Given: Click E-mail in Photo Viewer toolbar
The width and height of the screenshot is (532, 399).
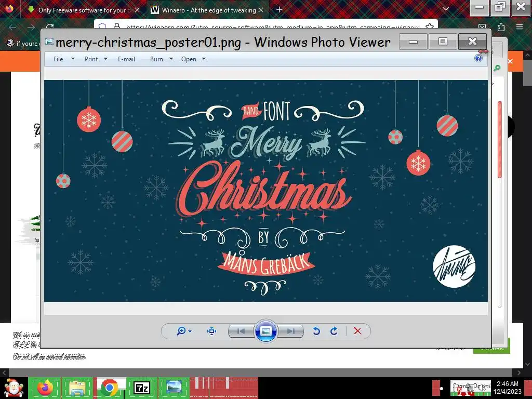Looking at the screenshot, I should 126,59.
